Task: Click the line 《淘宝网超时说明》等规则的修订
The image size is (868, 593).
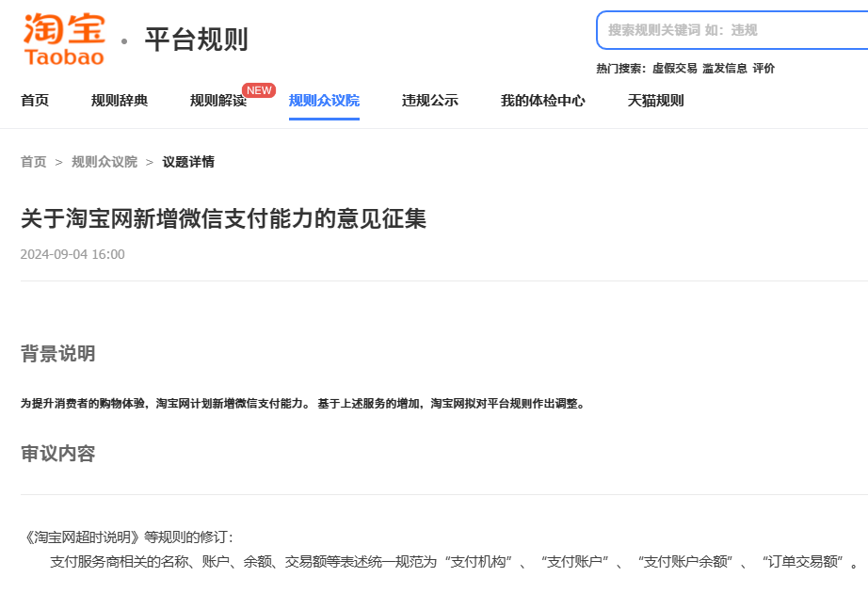Action: tap(129, 537)
